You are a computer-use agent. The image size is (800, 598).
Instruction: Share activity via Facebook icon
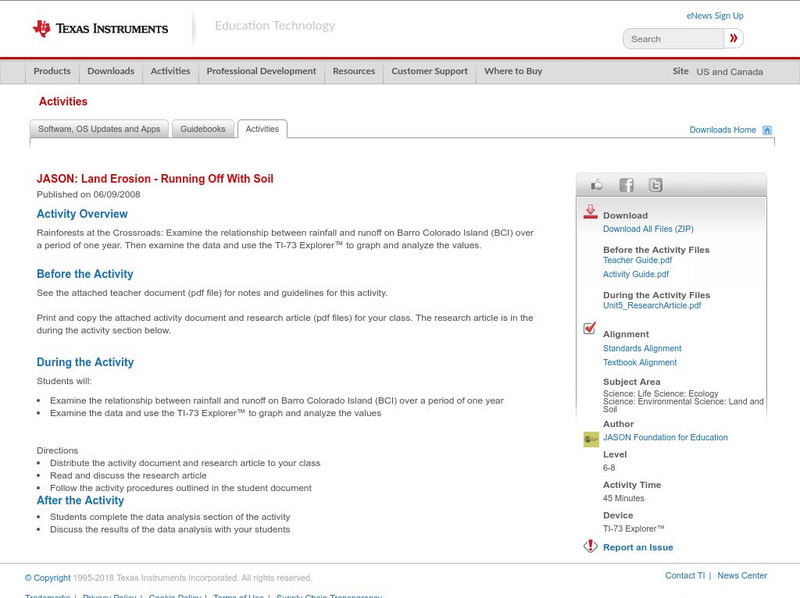pyautogui.click(x=626, y=185)
